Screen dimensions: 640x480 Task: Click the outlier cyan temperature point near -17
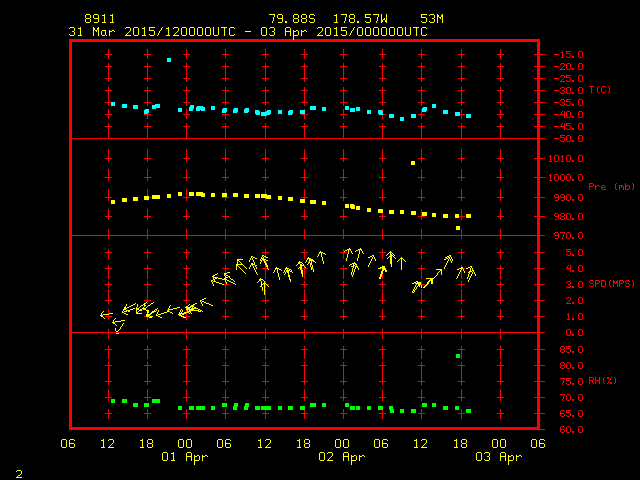(x=169, y=60)
